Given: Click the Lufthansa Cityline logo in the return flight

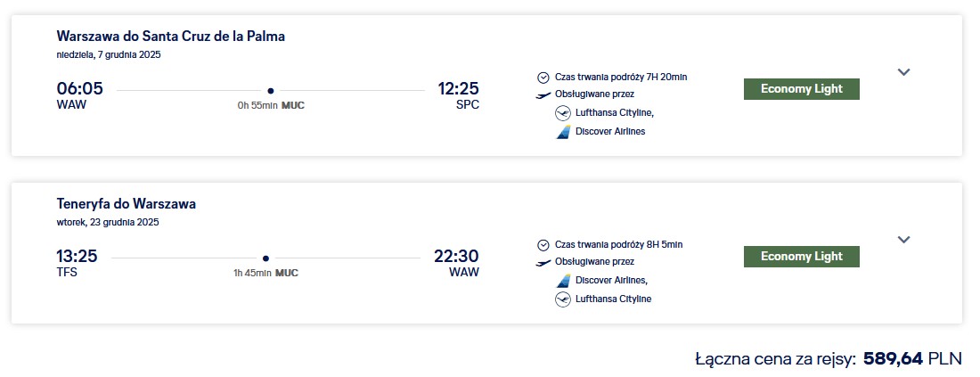Looking at the screenshot, I should 563,299.
